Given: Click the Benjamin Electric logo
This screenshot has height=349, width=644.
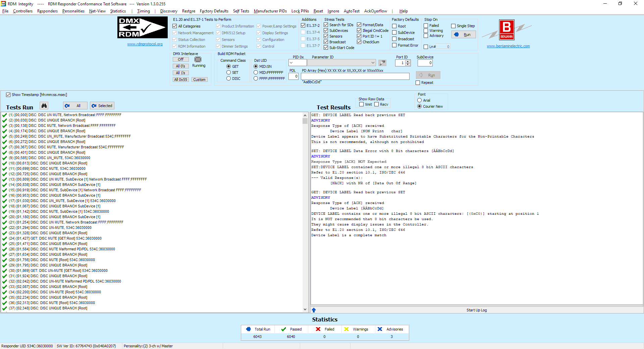Looking at the screenshot, I should tap(506, 30).
